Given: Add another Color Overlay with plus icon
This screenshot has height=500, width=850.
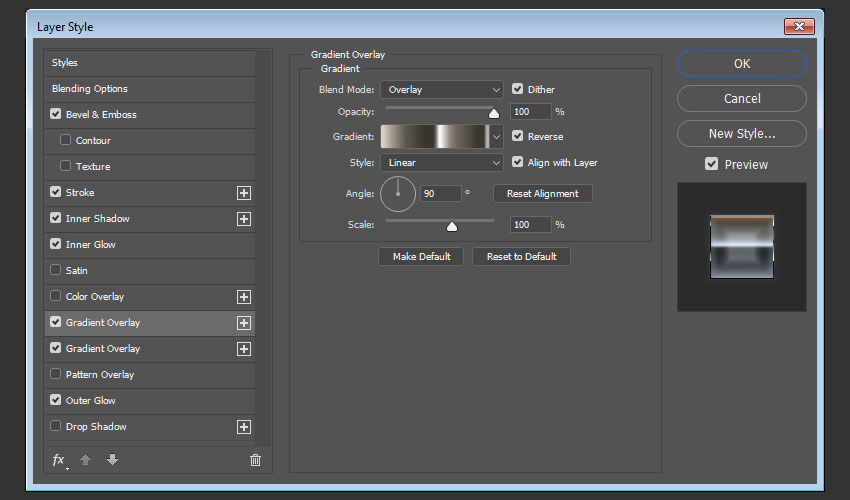Looking at the screenshot, I should tap(243, 297).
